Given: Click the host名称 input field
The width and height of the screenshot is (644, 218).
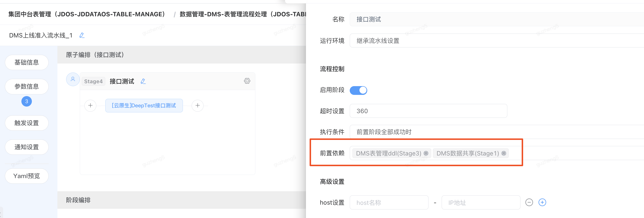Looking at the screenshot, I should [x=389, y=202].
